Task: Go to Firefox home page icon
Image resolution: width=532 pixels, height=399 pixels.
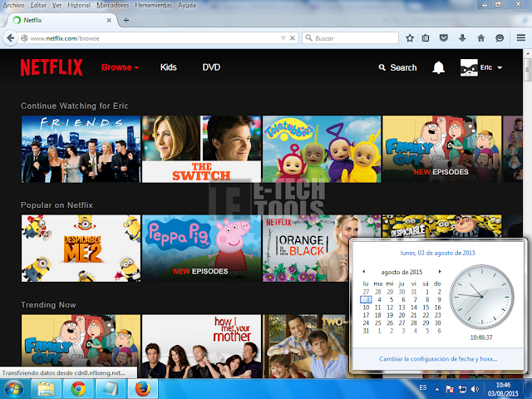Action: click(480, 38)
